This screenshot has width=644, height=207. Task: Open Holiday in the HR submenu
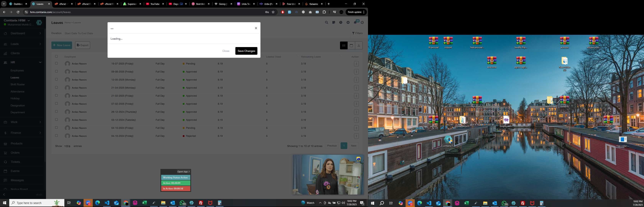tap(15, 99)
